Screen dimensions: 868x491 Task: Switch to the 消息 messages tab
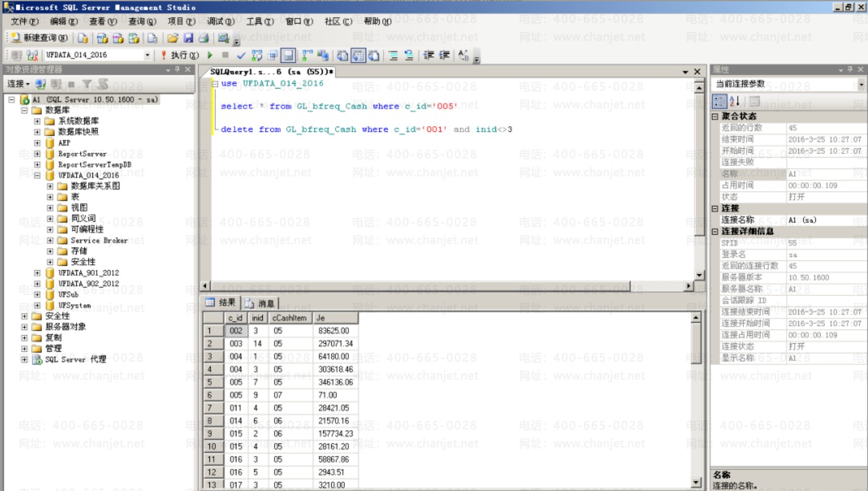(260, 303)
